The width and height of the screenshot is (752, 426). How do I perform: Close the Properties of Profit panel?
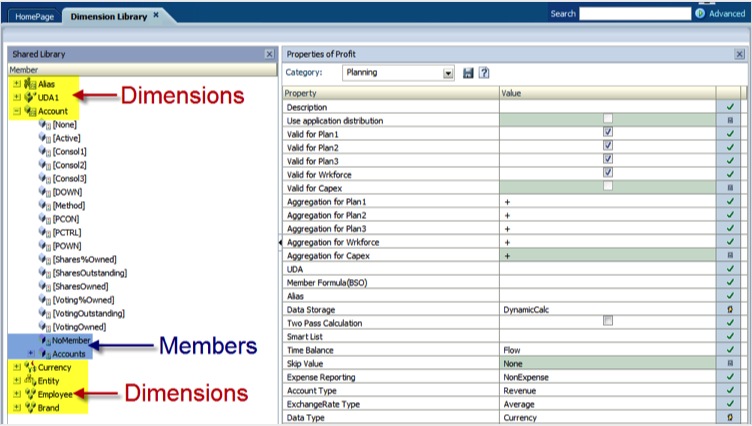[x=740, y=54]
